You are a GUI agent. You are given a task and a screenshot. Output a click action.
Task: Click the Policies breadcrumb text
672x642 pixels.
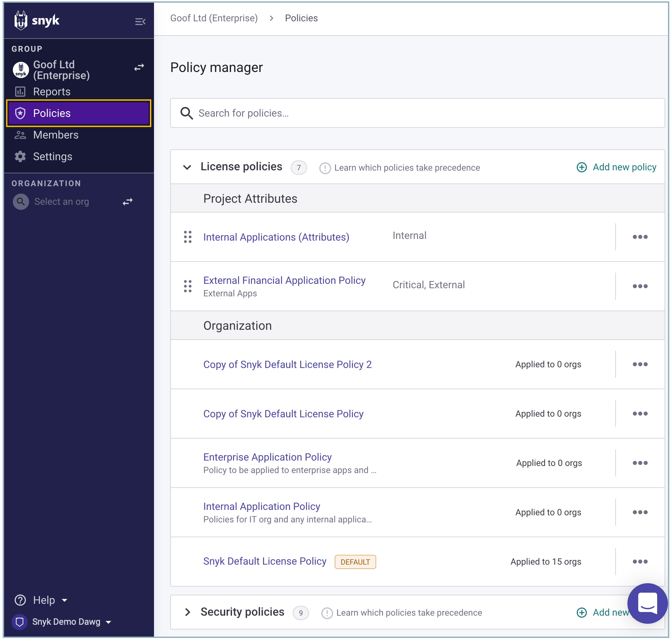(301, 18)
